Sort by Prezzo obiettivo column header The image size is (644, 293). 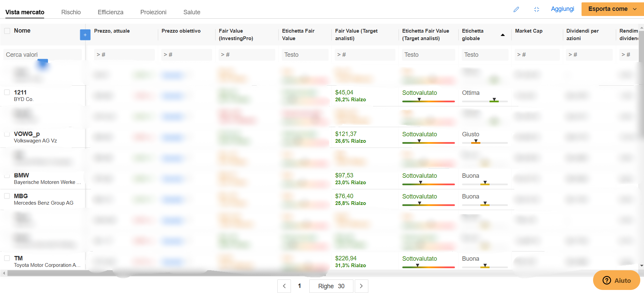click(181, 31)
